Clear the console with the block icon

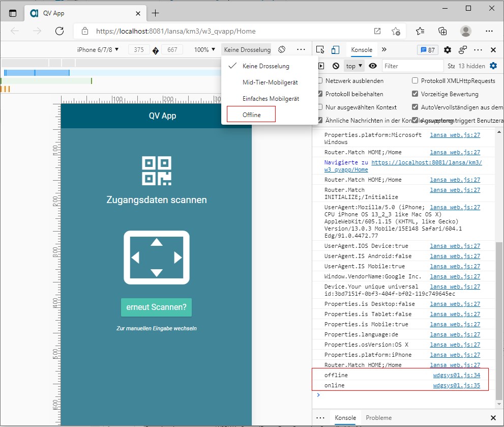[336, 66]
